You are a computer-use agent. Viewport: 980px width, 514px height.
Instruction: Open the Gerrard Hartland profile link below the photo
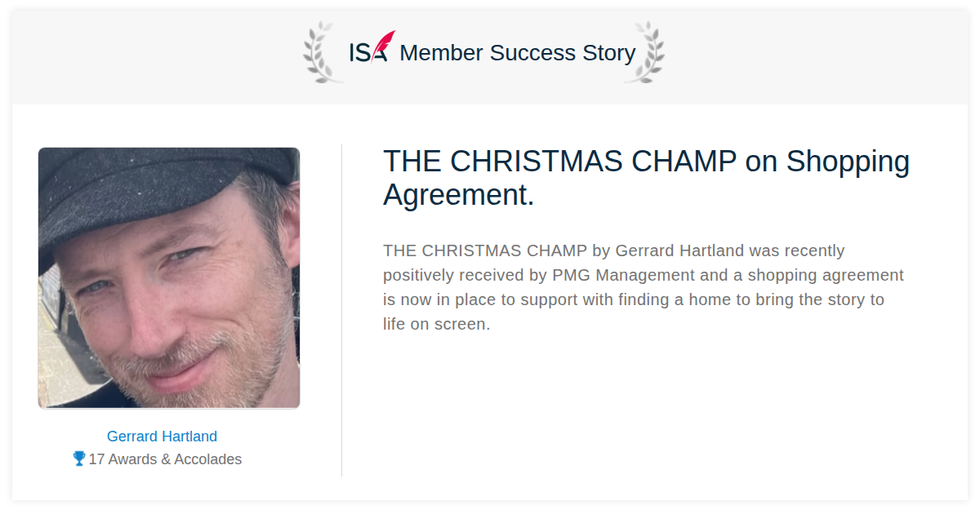pos(162,436)
